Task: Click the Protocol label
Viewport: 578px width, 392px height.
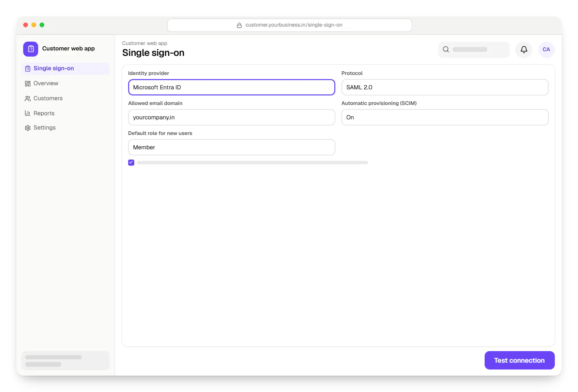Action: (352, 73)
